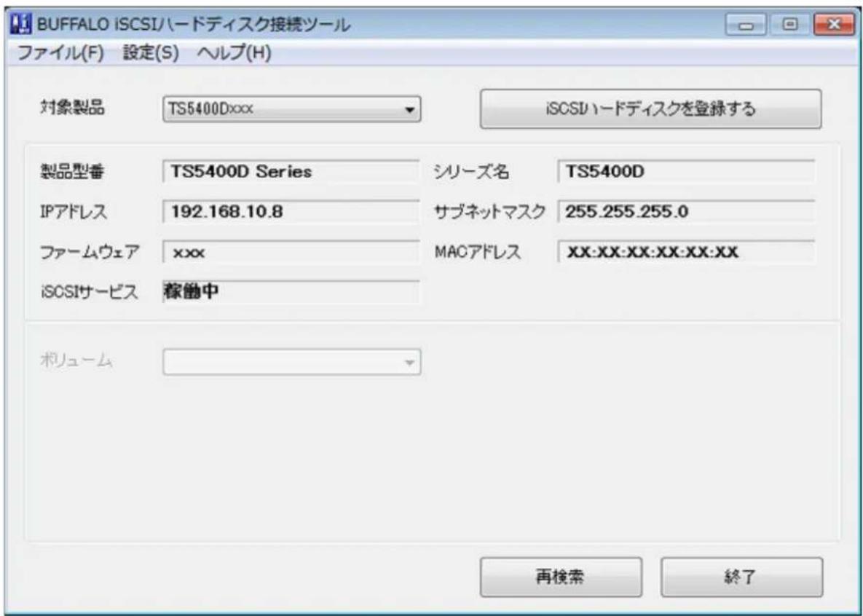The height and width of the screenshot is (616, 863).
Task: Click the 製品型番 label
Action: pos(72,173)
